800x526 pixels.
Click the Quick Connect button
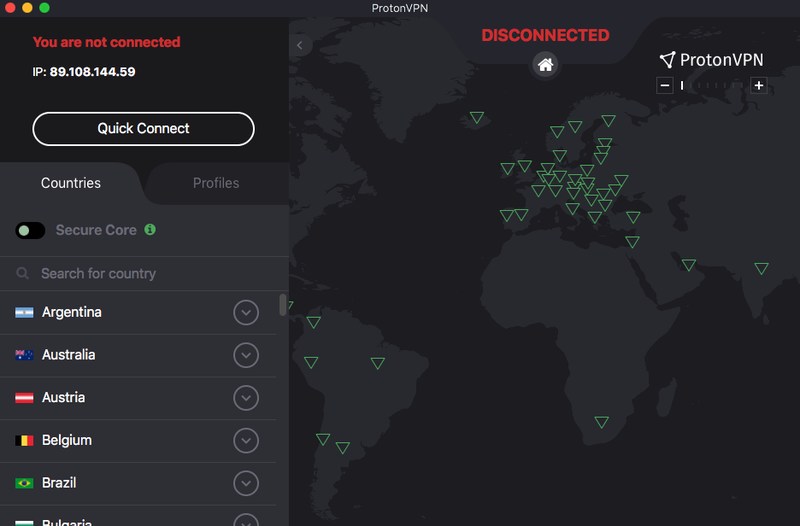pyautogui.click(x=143, y=129)
